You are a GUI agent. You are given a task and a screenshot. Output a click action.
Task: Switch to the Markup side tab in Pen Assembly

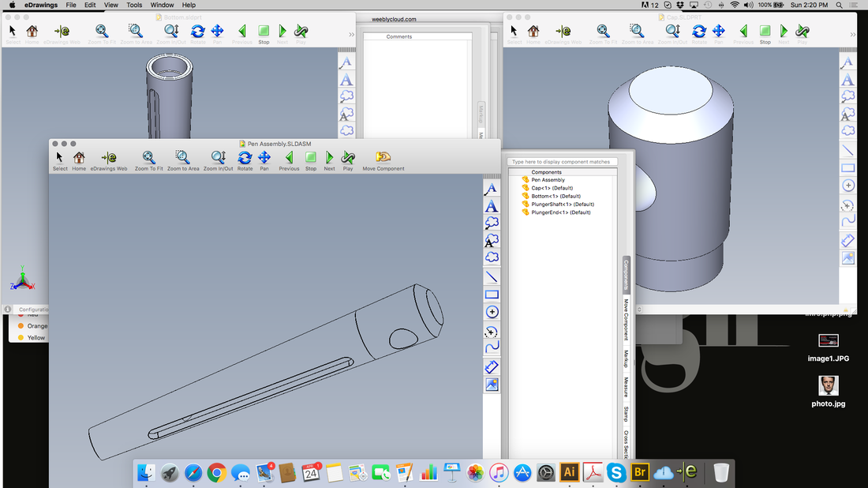tap(626, 359)
